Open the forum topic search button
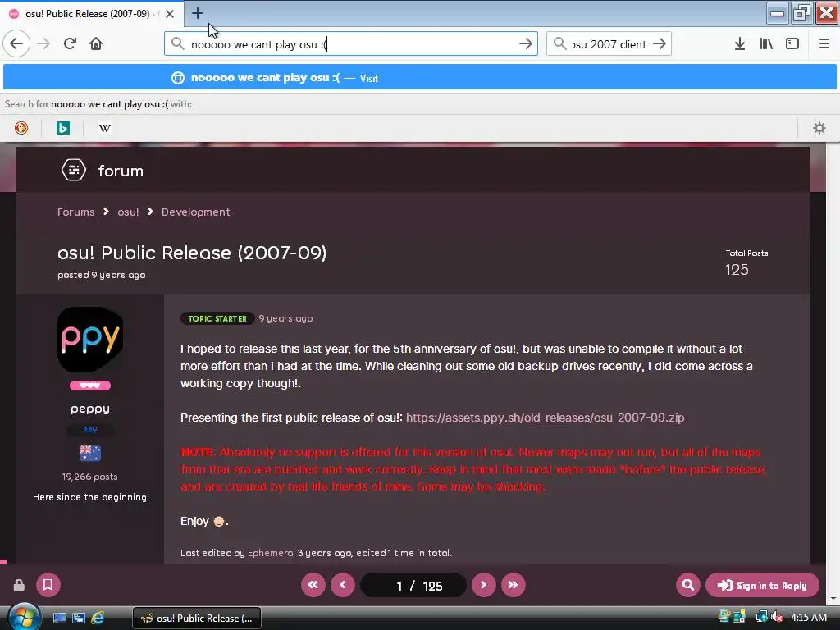 [x=688, y=584]
